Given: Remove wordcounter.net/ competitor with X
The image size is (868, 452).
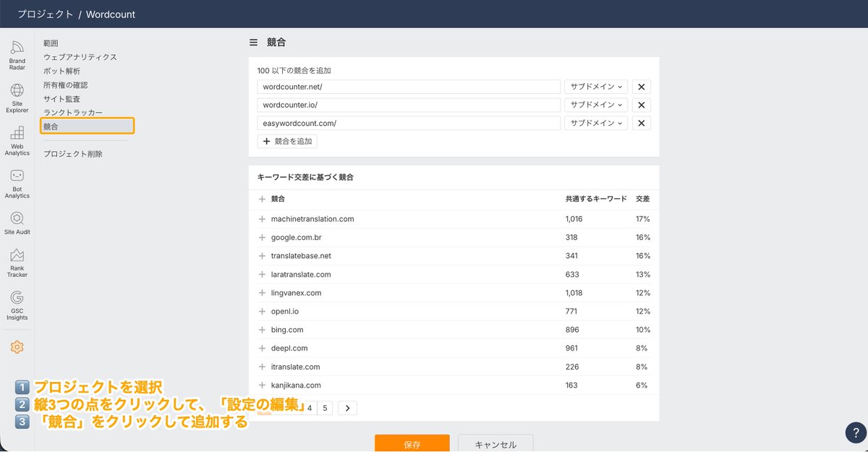Looking at the screenshot, I should pos(641,87).
